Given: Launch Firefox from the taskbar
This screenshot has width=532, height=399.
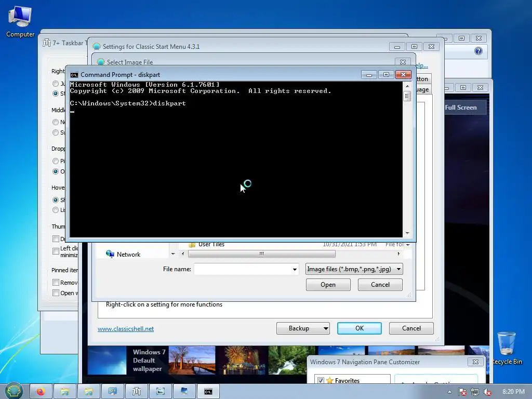Looking at the screenshot, I should coord(41,392).
